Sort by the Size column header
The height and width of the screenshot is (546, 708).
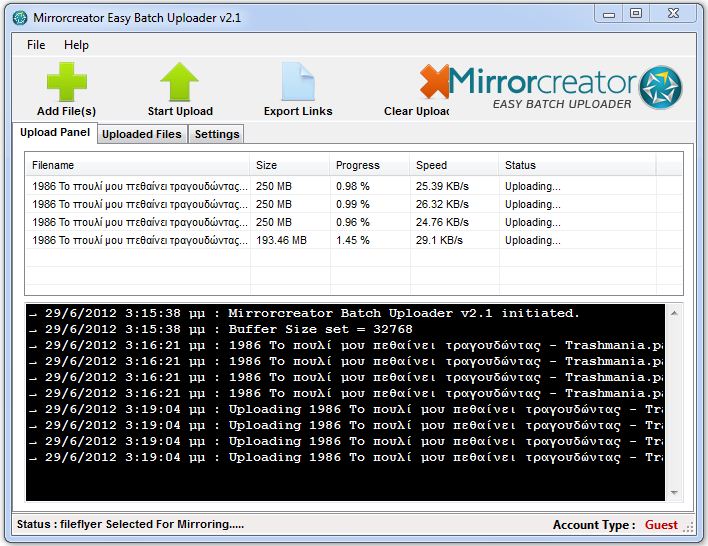289,165
